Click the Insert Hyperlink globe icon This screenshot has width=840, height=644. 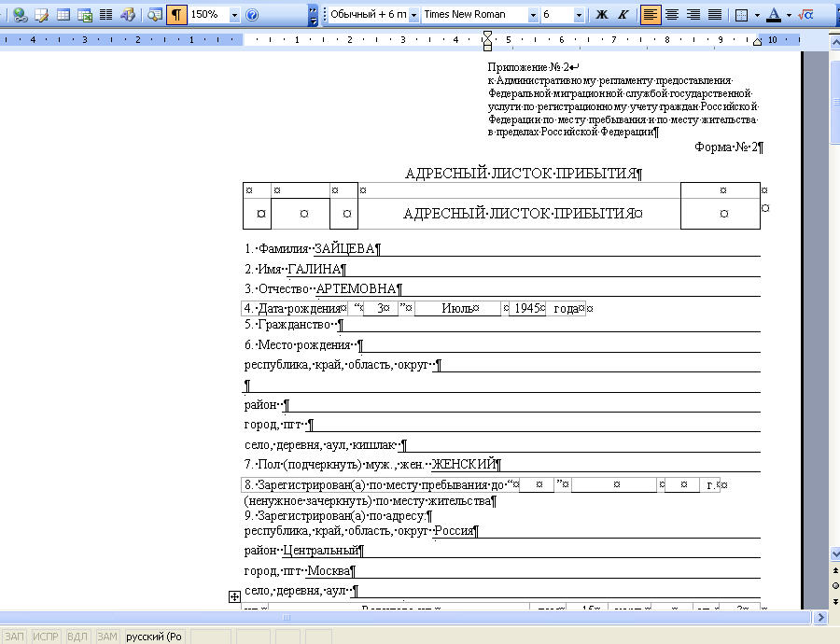tap(20, 14)
